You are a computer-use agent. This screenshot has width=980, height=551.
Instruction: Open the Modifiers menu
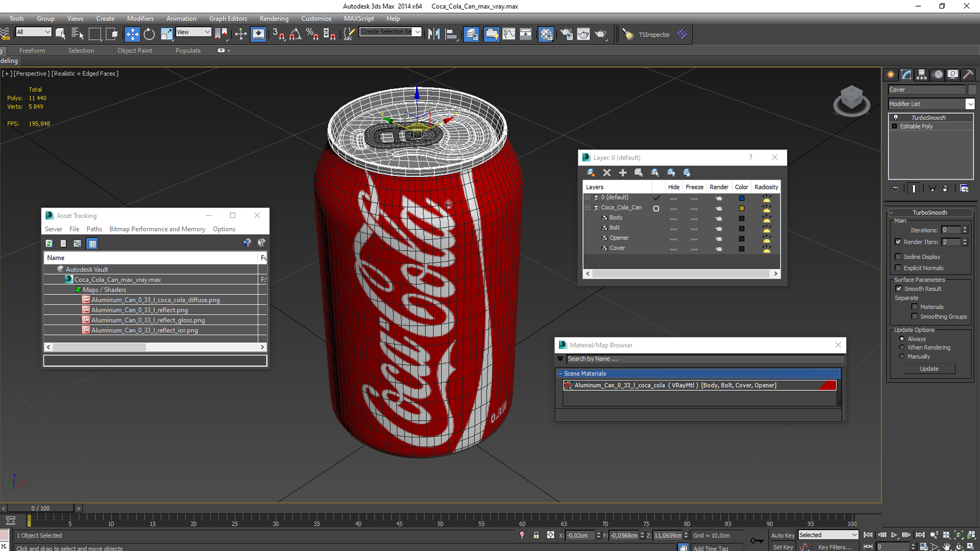point(140,18)
